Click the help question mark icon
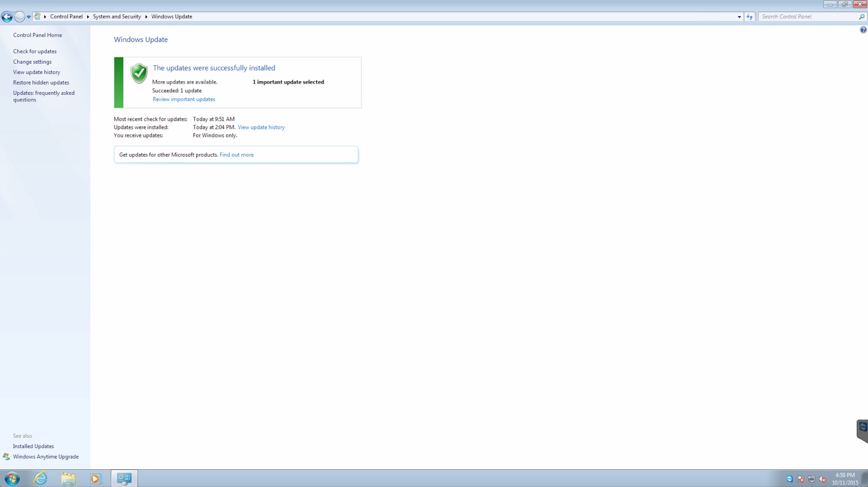The image size is (868, 487). [863, 30]
